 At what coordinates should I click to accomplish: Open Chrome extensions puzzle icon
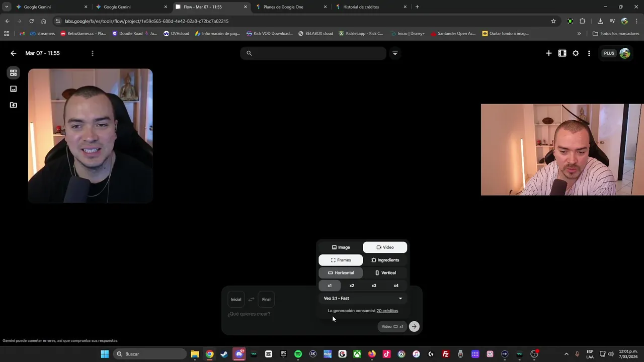(x=583, y=21)
